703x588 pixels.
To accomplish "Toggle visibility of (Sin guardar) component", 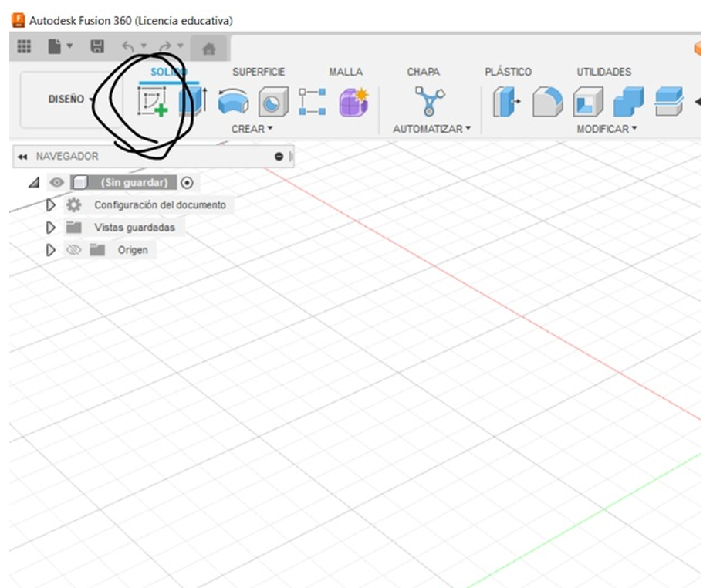I will tap(56, 182).
